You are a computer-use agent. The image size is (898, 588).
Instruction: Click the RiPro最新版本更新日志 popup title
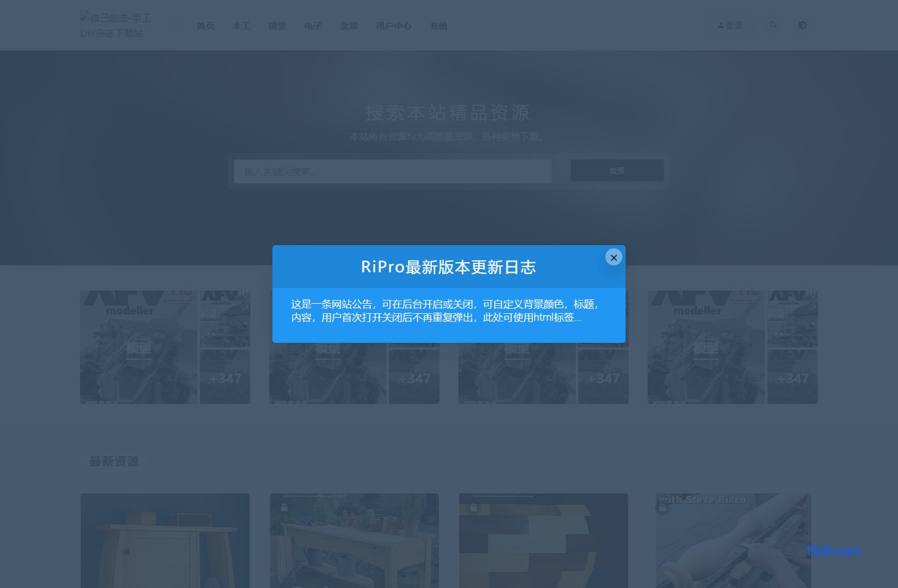pos(448,267)
